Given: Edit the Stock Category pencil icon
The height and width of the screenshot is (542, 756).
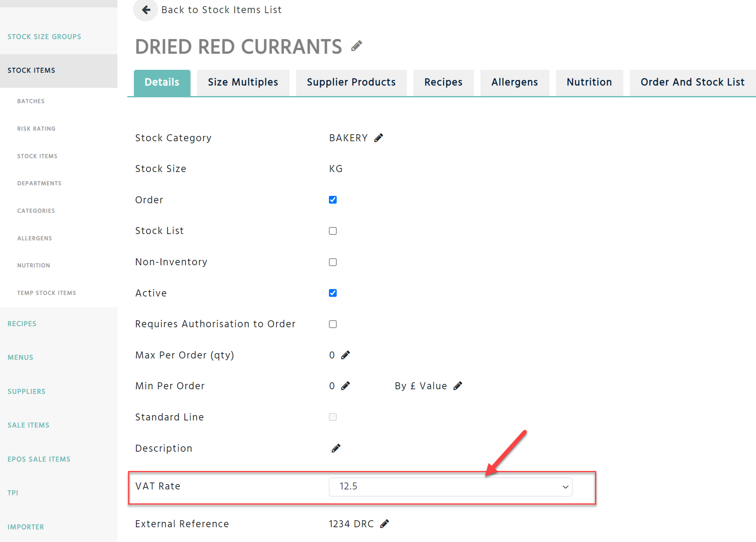Looking at the screenshot, I should coord(379,138).
